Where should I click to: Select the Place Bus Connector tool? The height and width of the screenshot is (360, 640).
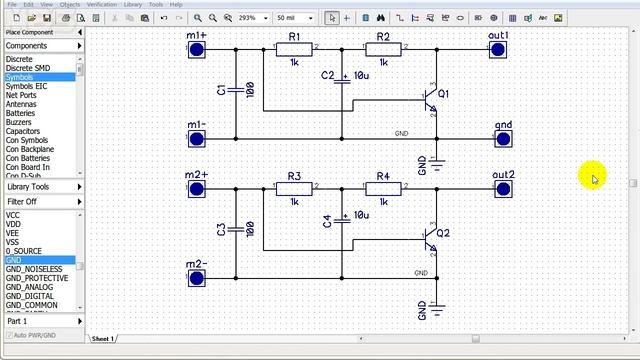point(430,18)
